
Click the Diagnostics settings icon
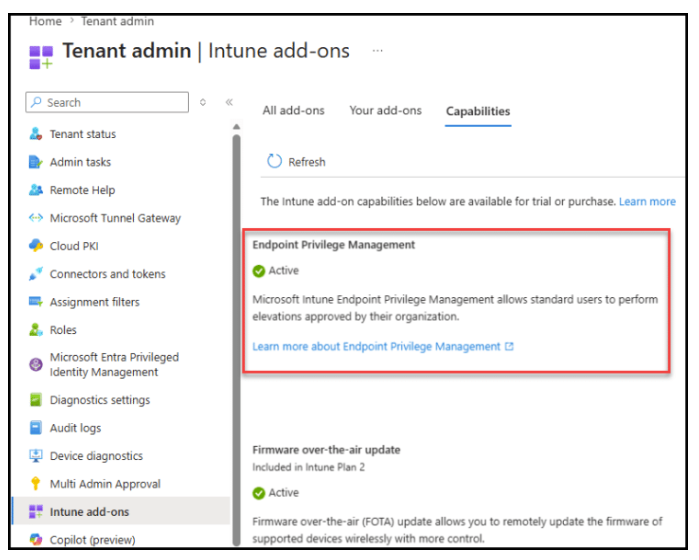click(x=36, y=400)
